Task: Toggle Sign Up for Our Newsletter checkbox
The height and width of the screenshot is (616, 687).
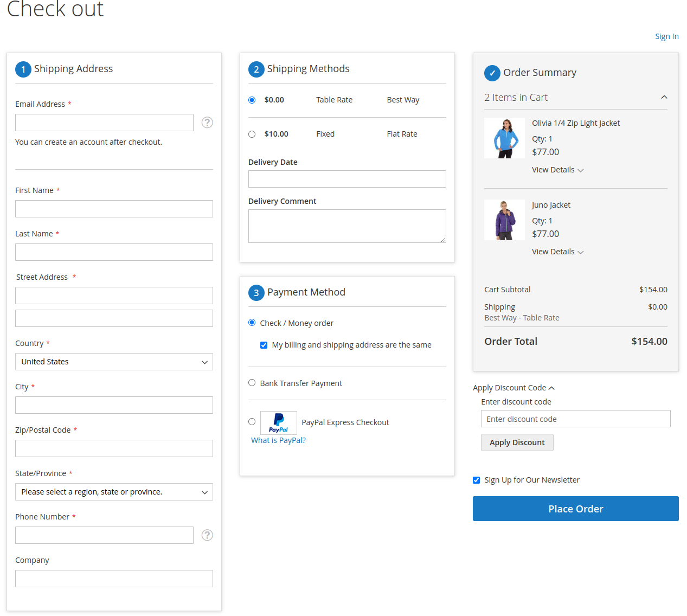Action: tap(476, 480)
